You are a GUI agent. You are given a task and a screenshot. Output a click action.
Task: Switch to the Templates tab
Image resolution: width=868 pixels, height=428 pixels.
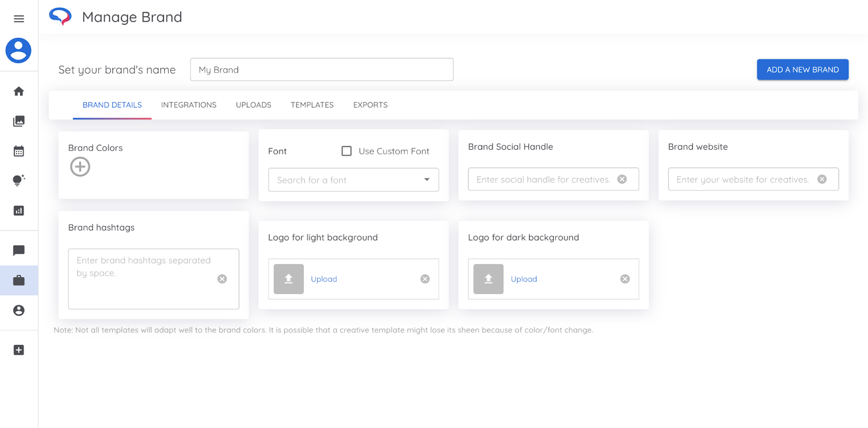coord(312,105)
